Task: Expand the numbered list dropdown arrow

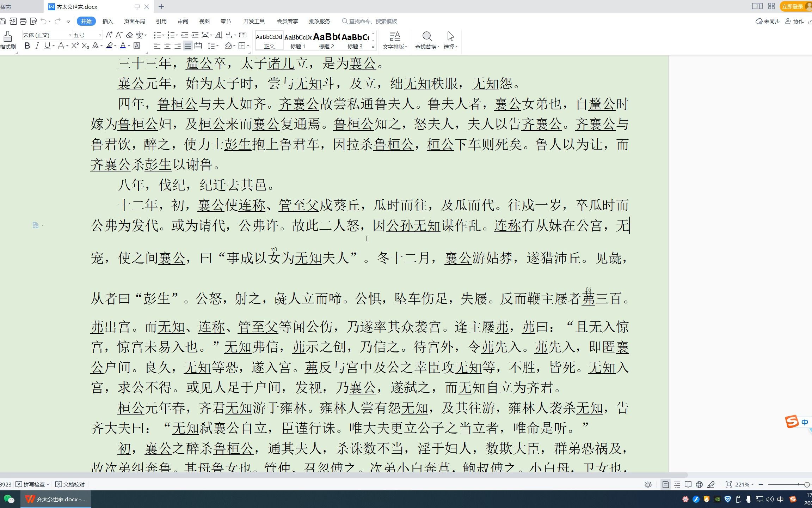Action: pyautogui.click(x=177, y=35)
